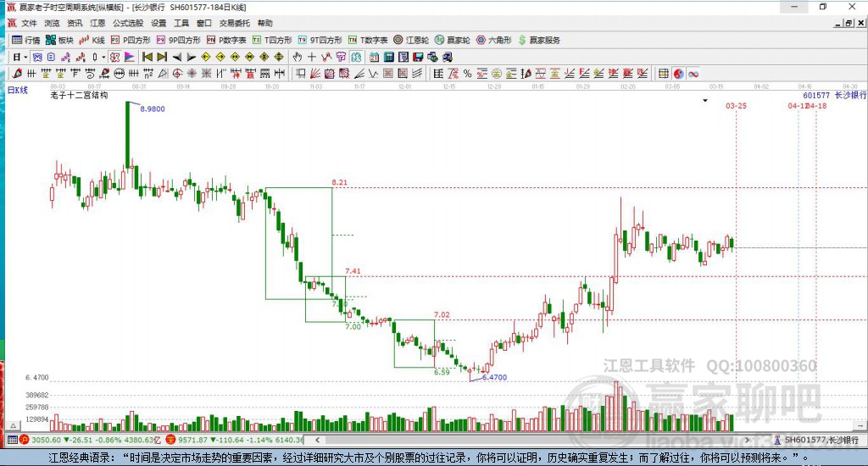Open the P数字表 tool
This screenshot has height=466, width=868.
pyautogui.click(x=225, y=40)
